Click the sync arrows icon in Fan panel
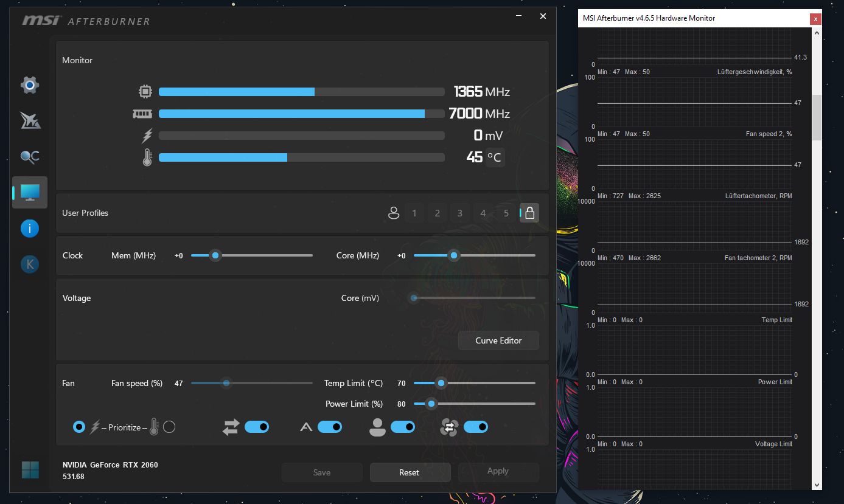The image size is (844, 504). click(231, 427)
